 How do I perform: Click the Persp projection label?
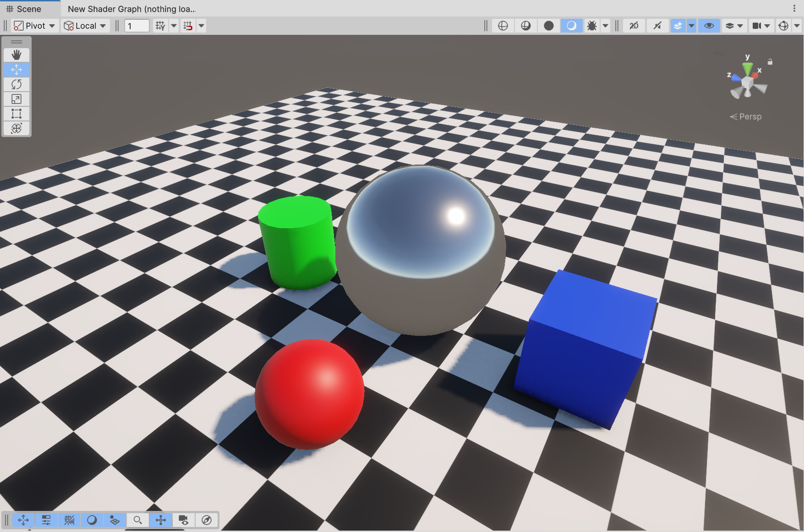(x=746, y=116)
